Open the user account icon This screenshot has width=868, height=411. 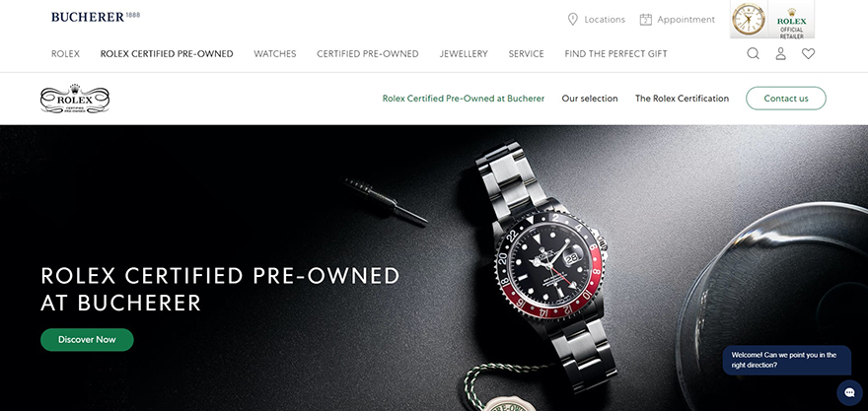point(780,53)
